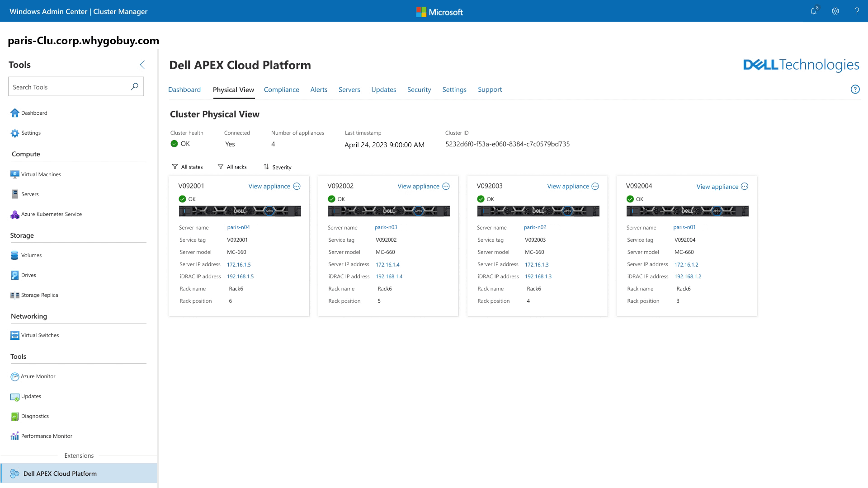Image resolution: width=868 pixels, height=488 pixels.
Task: Click the Search Tools input field
Action: [68, 87]
